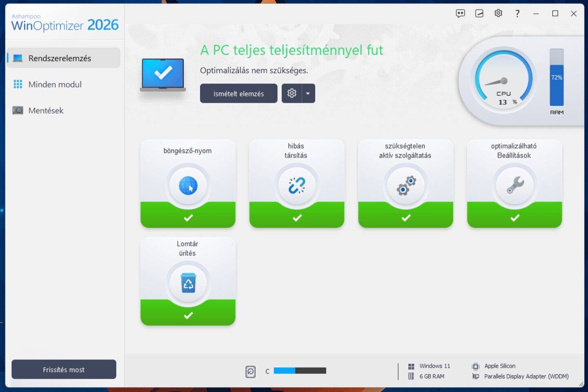Click the hibás társítás card title

point(296,151)
